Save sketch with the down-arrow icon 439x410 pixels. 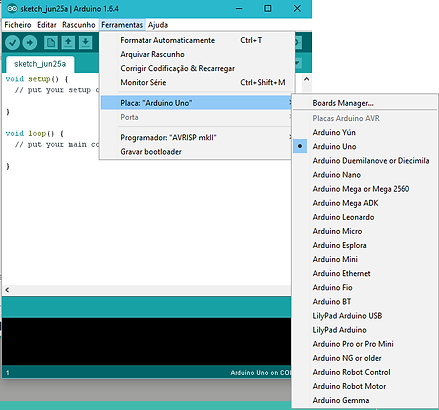pos(85,43)
